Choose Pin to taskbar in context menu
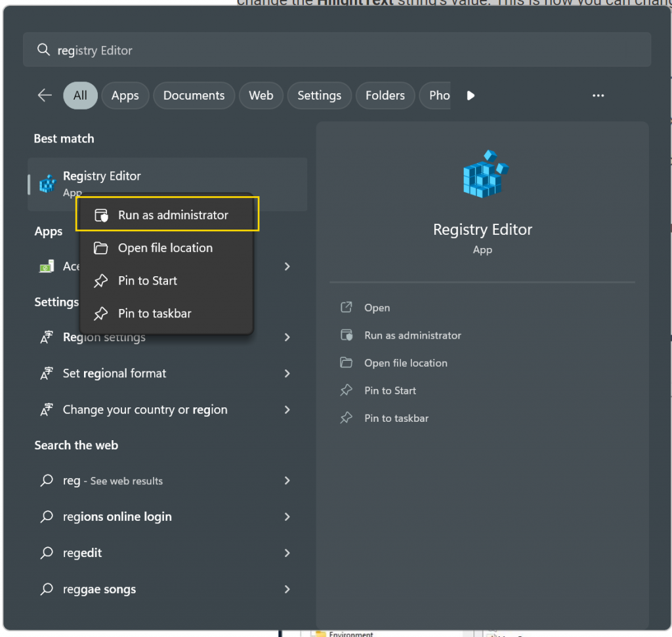The height and width of the screenshot is (637, 672). click(x=167, y=314)
